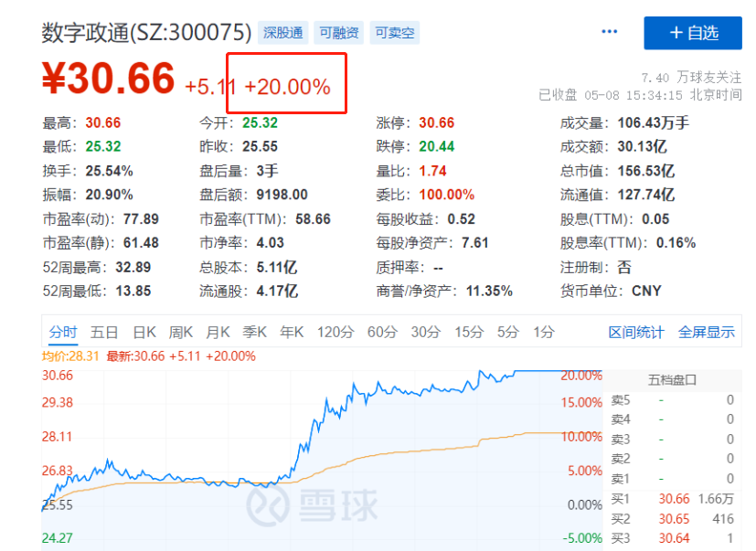Image resolution: width=756 pixels, height=551 pixels.
Task: Click the 商誉/净资产 value 11.35%
Action: coord(489,291)
